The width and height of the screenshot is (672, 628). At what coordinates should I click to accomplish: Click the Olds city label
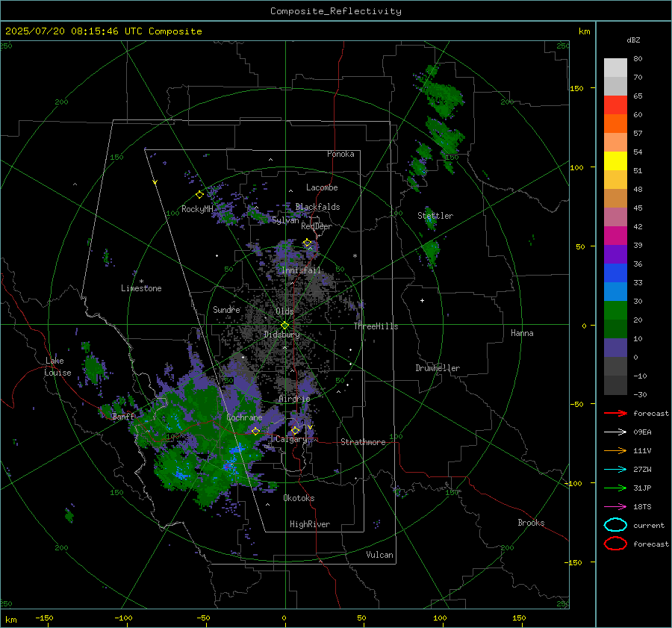click(x=284, y=311)
